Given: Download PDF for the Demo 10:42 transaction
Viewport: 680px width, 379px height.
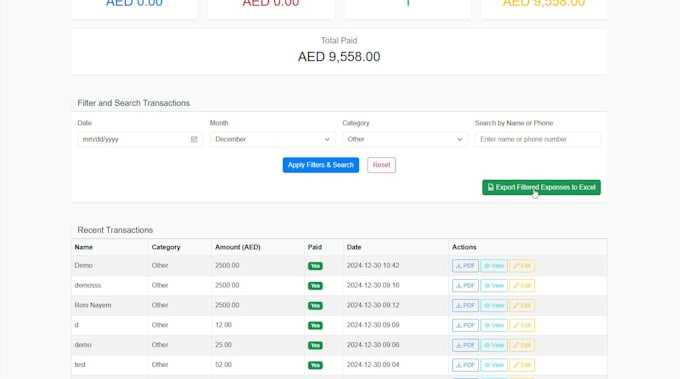Looking at the screenshot, I should (465, 266).
